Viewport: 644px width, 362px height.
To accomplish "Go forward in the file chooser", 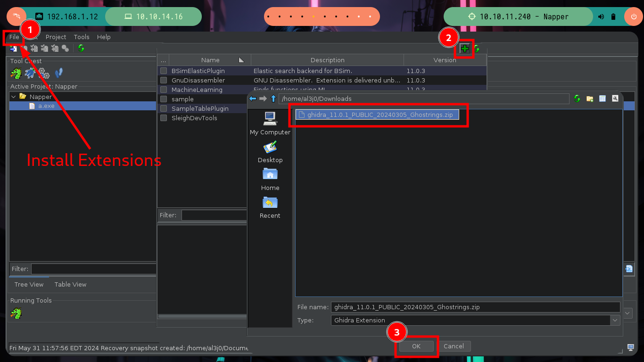I will [263, 99].
